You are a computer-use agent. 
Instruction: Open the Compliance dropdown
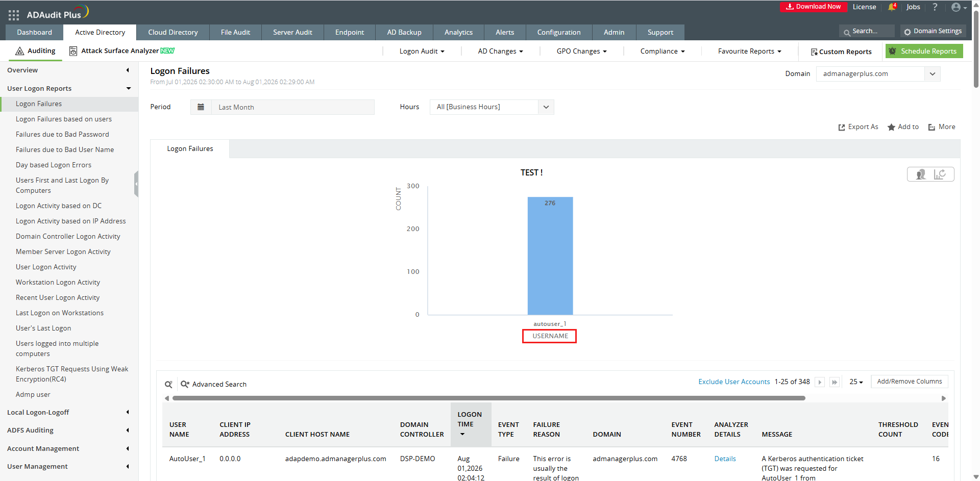click(x=663, y=52)
